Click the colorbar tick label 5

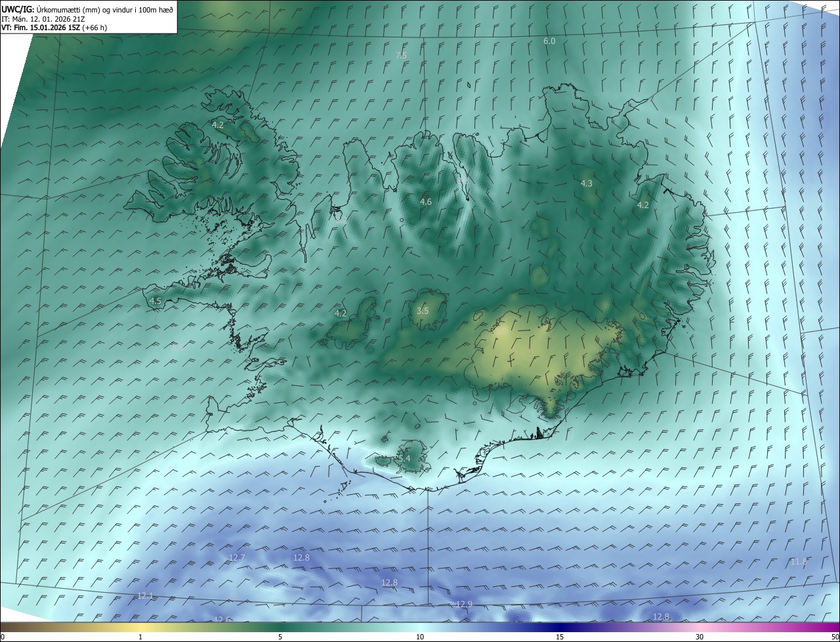[x=280, y=637]
